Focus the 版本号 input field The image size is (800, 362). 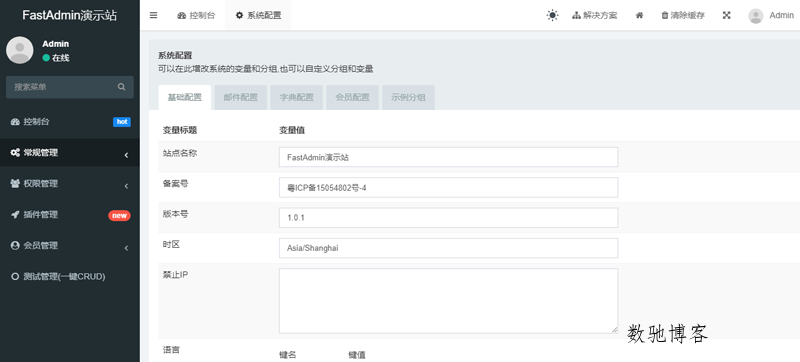click(448, 218)
